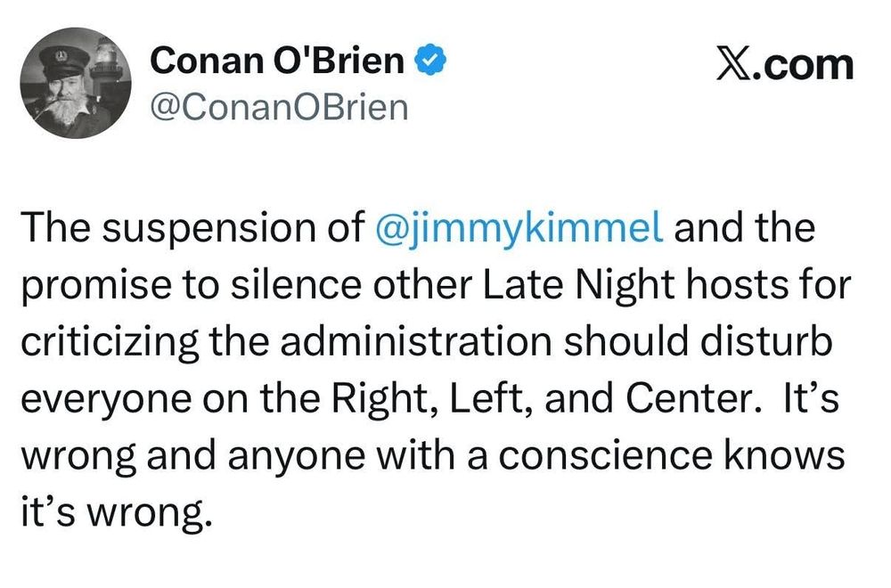Open the @ConanOBrien handle link
Screen dimensions: 891x588
(x=280, y=108)
